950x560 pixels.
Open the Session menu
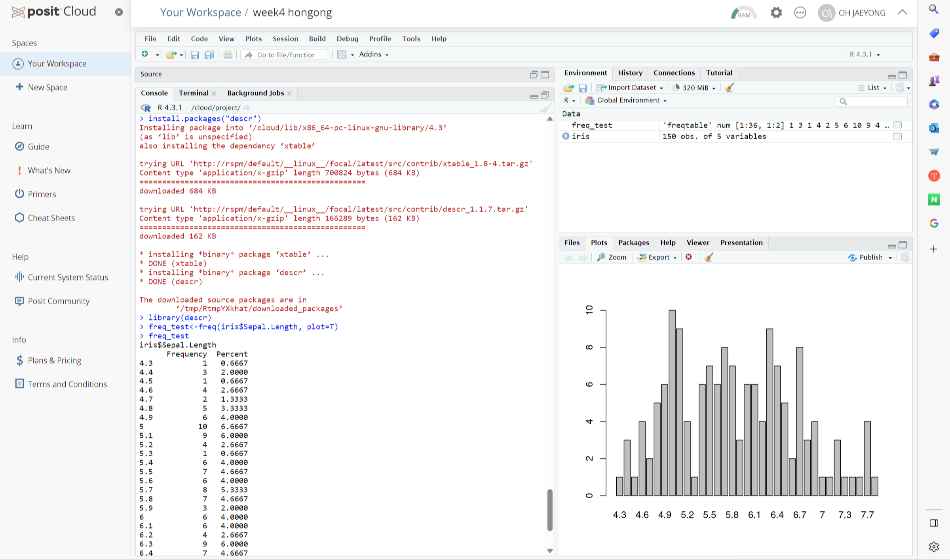coord(285,38)
